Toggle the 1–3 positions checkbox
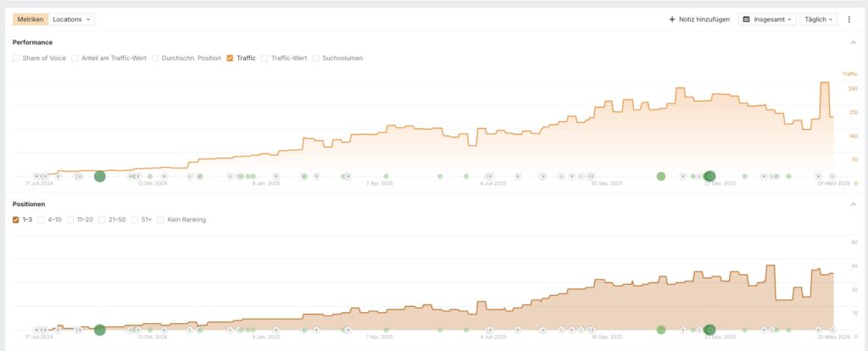This screenshot has height=351, width=868. (16, 220)
